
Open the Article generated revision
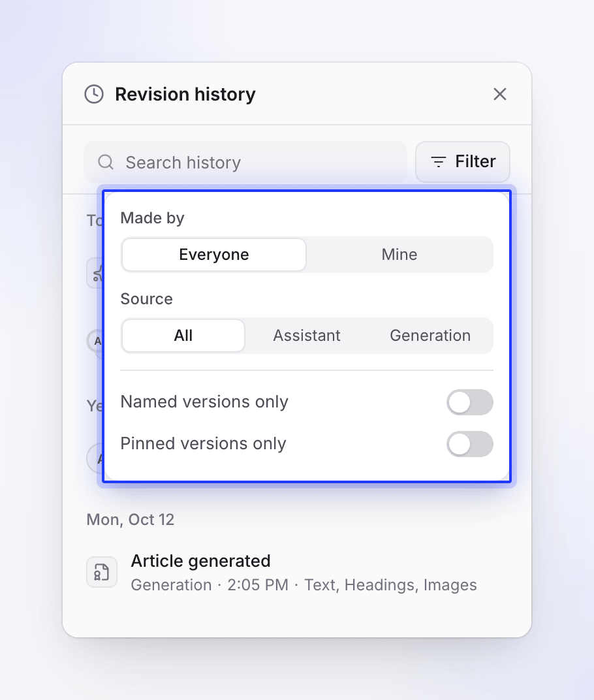[x=297, y=572]
